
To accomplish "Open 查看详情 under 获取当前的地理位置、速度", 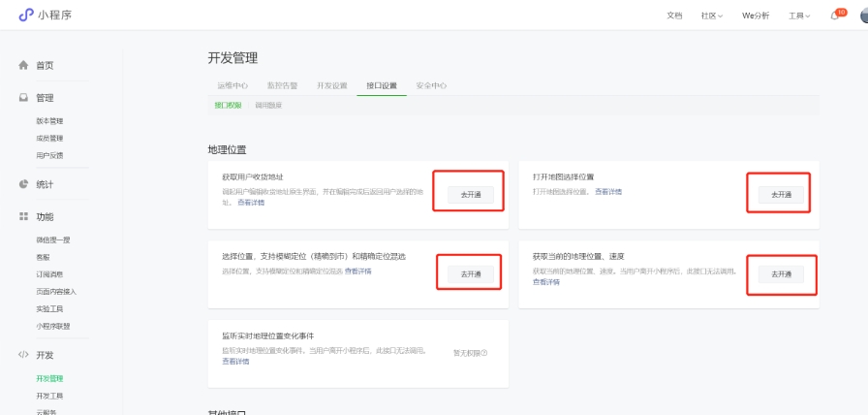I will [546, 281].
